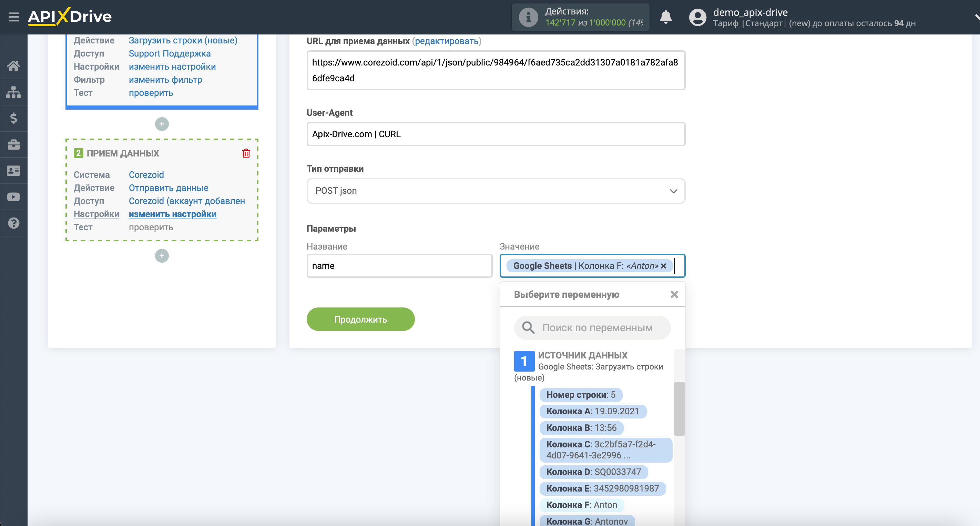980x526 pixels.
Task: Click the User-Agent input field
Action: pos(496,134)
